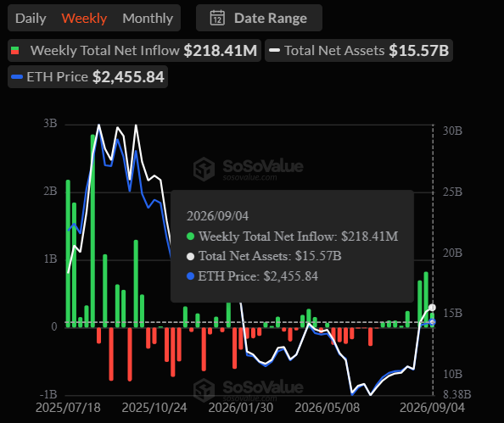This screenshot has width=504, height=423.
Task: Click the 20B right axis label
Action: [452, 253]
